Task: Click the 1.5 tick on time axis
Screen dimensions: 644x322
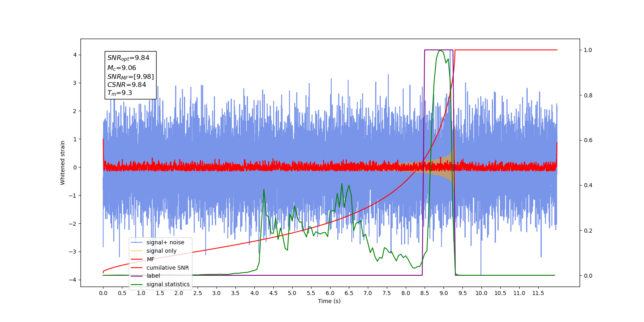Action: 160,293
